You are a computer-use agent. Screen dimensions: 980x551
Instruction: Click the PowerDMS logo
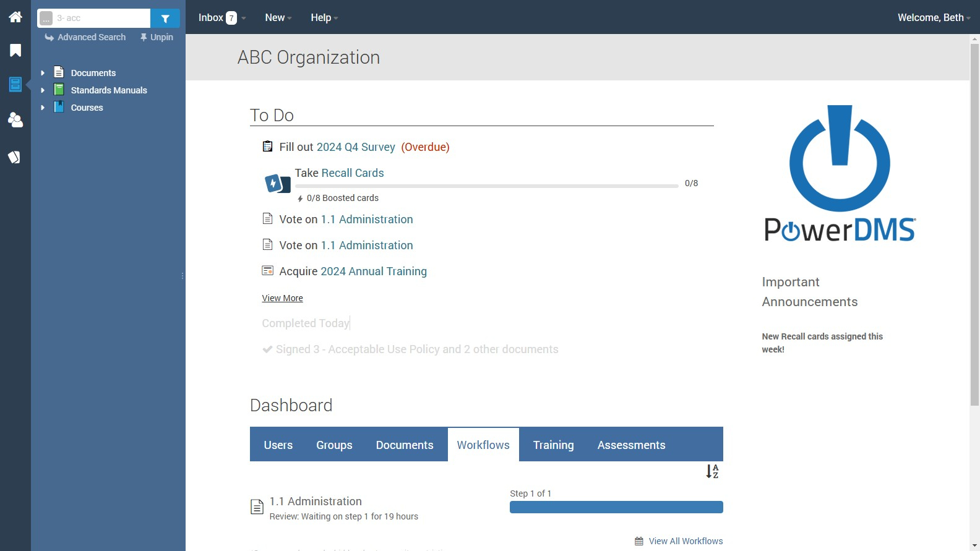pyautogui.click(x=840, y=173)
